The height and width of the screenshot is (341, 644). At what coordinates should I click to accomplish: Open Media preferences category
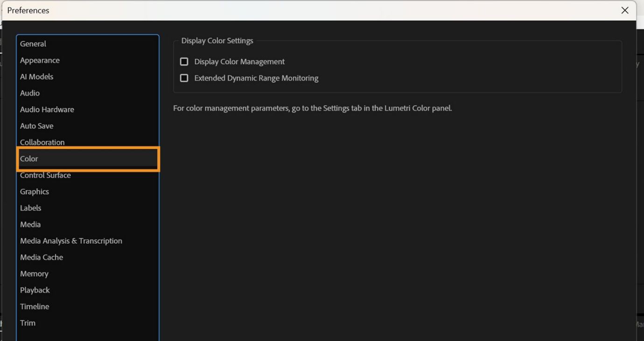coord(30,224)
